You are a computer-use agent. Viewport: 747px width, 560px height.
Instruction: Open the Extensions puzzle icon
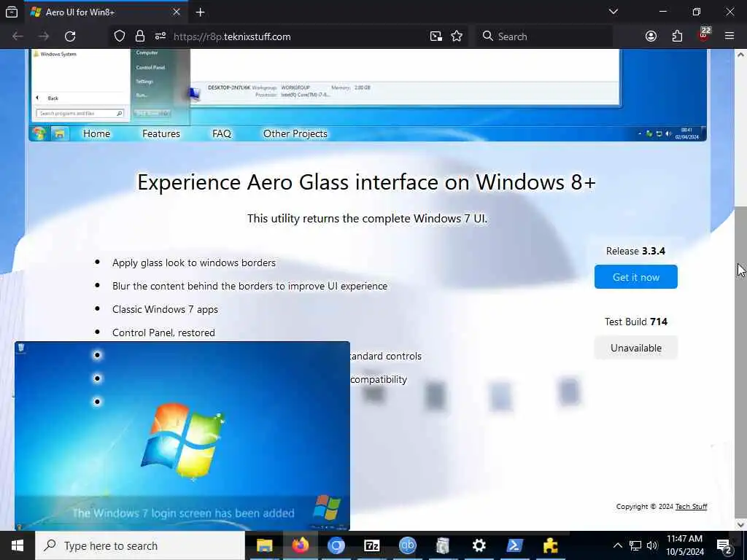677,36
